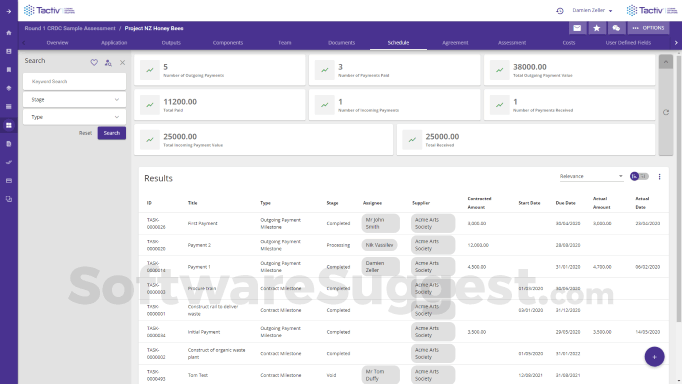Image resolution: width=682 pixels, height=384 pixels.
Task: Open the Stage dropdown filter
Action: [74, 100]
